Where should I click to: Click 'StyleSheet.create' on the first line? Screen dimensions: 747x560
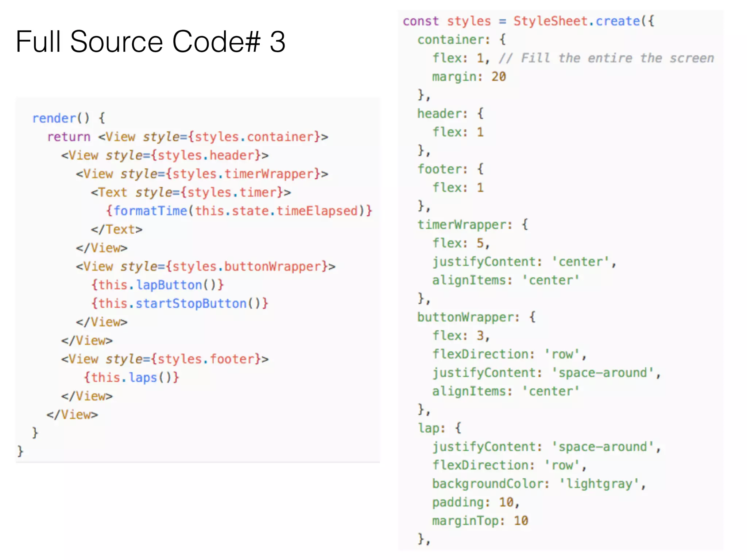[576, 21]
